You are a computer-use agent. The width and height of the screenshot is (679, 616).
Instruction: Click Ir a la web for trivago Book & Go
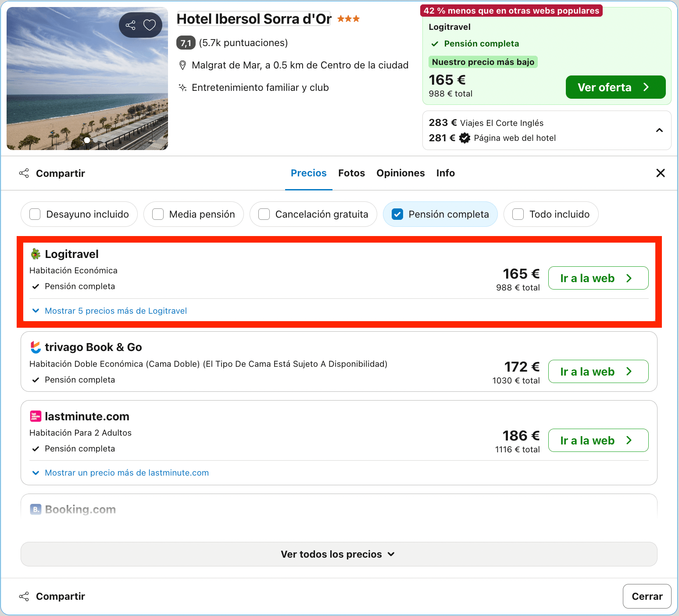598,372
